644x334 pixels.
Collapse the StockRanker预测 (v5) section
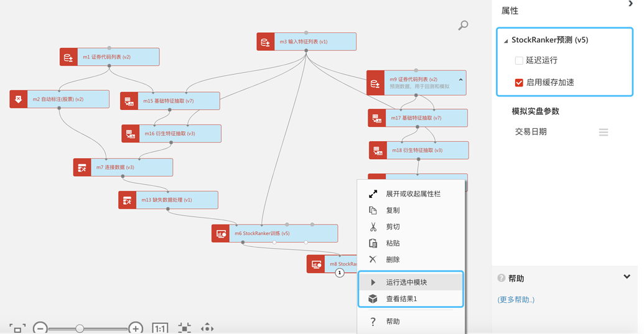click(506, 40)
